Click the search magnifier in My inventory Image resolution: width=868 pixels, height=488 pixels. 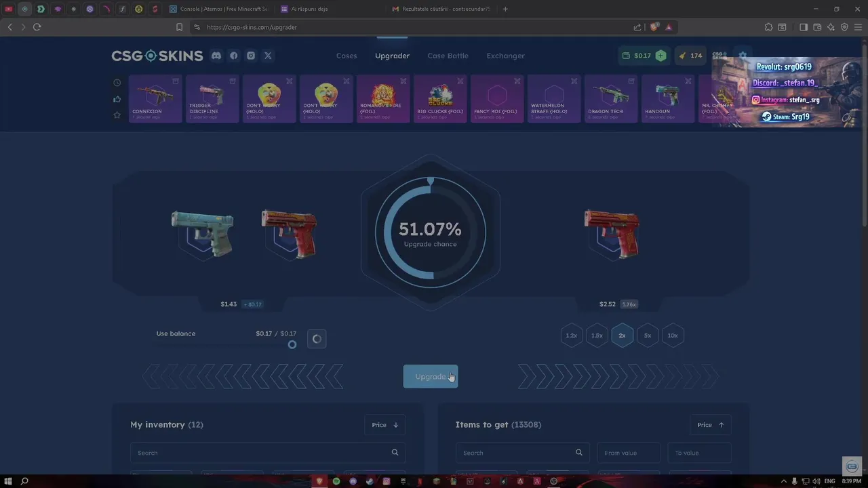click(x=395, y=453)
